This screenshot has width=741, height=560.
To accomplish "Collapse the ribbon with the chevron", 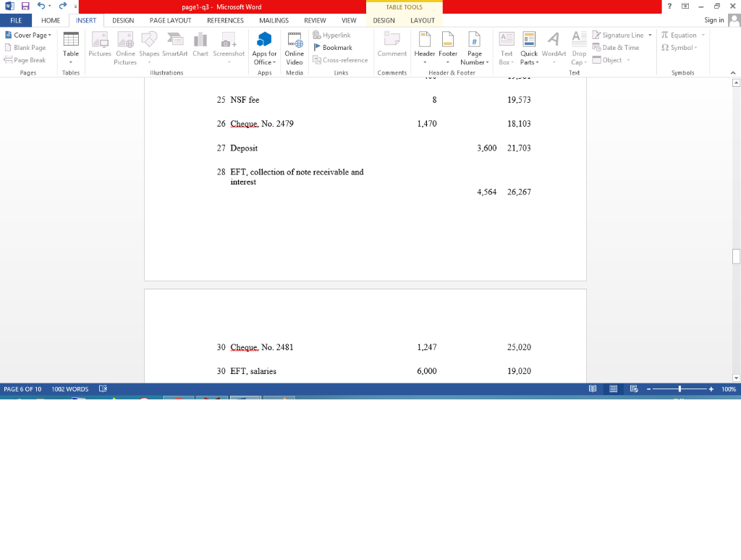I will coord(733,73).
